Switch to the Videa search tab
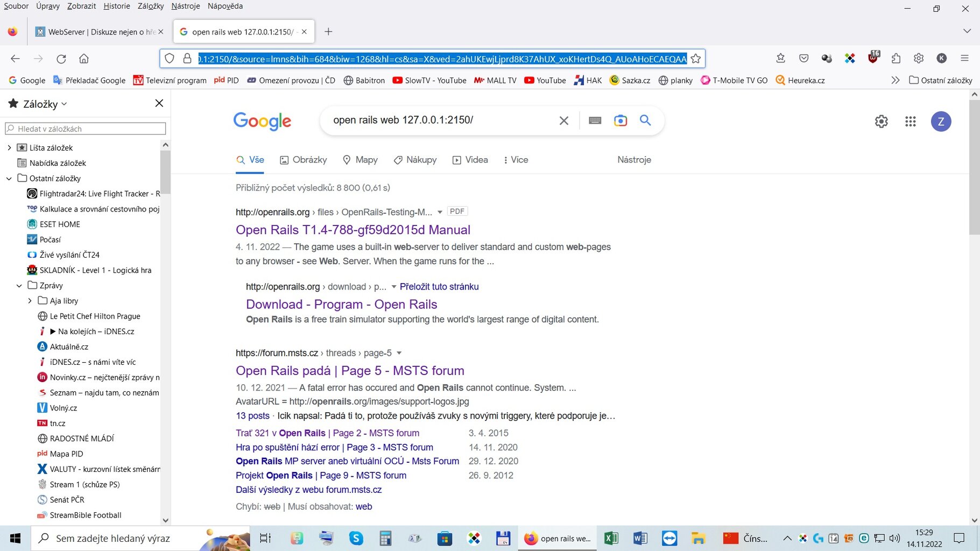Viewport: 980px width, 551px height. (470, 160)
